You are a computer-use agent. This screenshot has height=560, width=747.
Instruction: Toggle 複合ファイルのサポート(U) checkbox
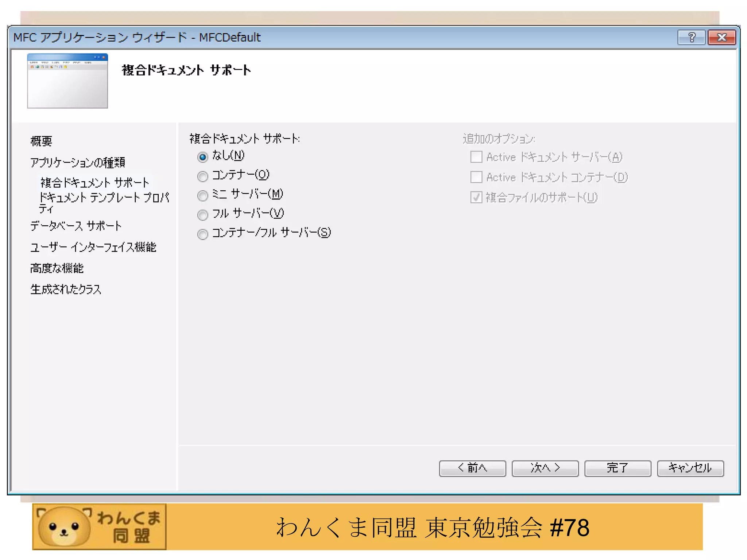tap(476, 197)
